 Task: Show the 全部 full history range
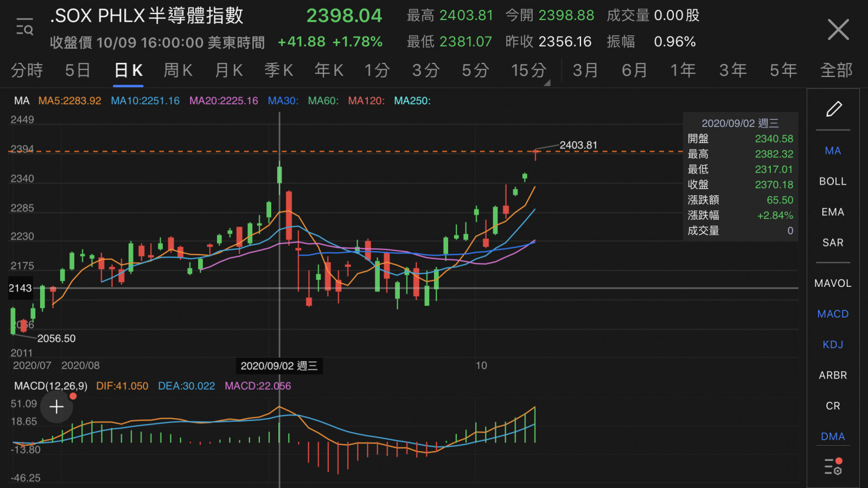[x=837, y=70]
